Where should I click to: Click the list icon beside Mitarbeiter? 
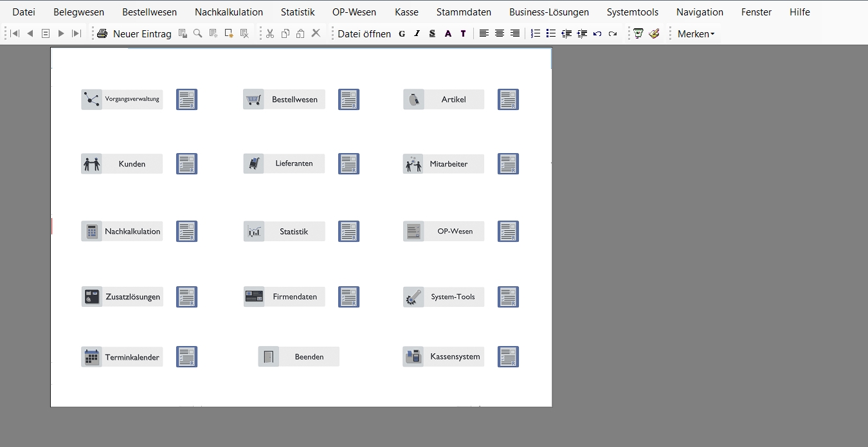(508, 163)
